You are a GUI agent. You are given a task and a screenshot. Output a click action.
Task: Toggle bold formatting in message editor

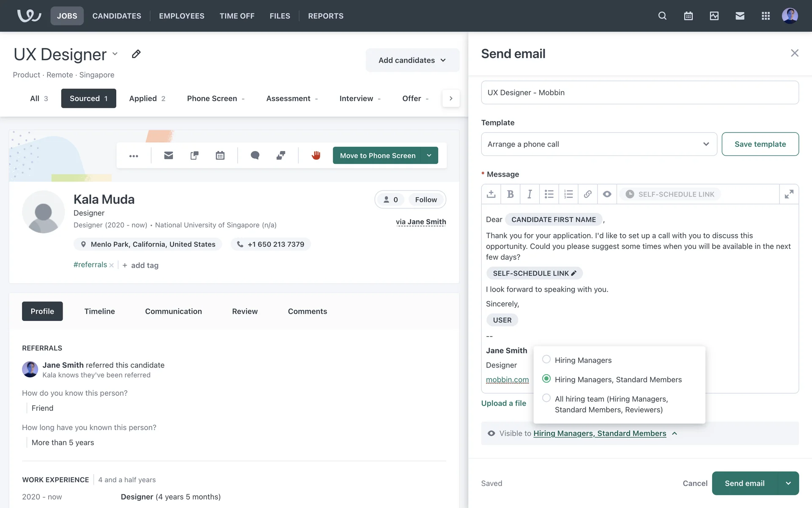[510, 194]
